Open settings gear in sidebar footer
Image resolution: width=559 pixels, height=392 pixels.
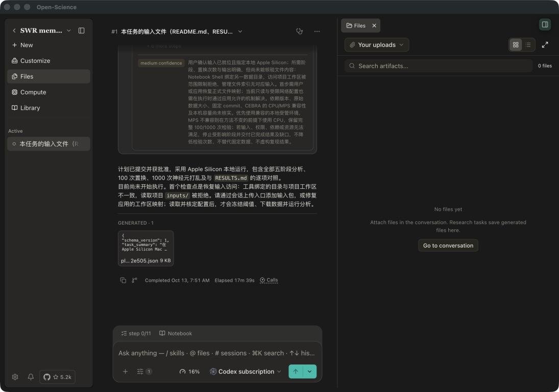tap(15, 377)
